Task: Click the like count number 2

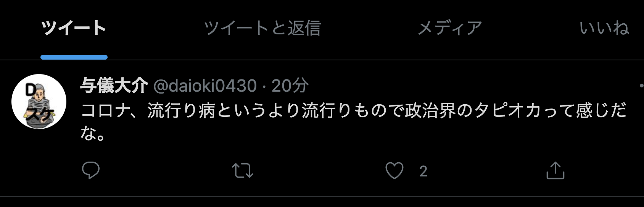Action: click(423, 171)
